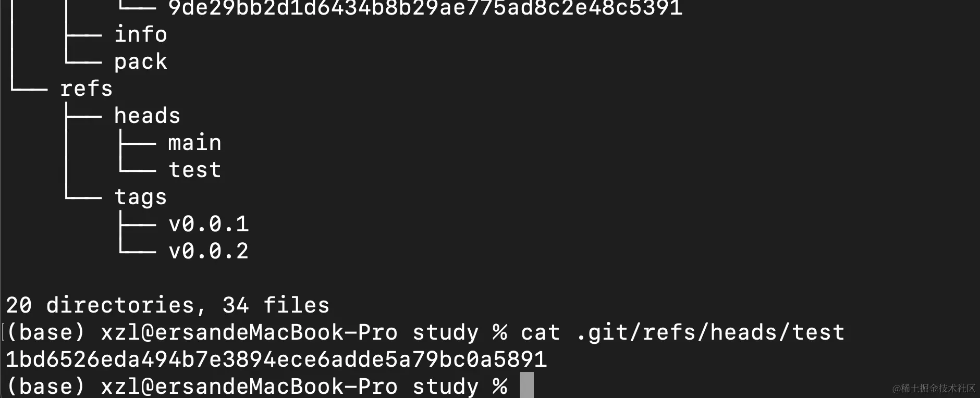Select the heads directory name
The image size is (980, 398).
pos(147,116)
